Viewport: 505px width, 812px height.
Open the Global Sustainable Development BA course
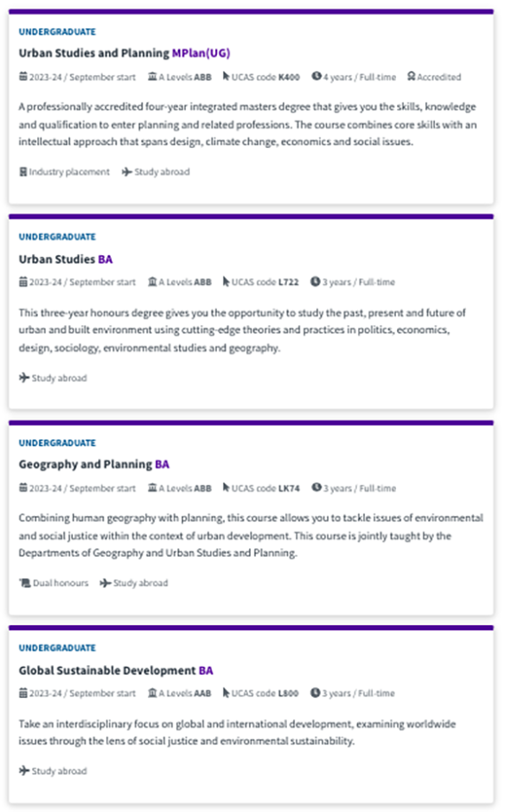(x=116, y=670)
